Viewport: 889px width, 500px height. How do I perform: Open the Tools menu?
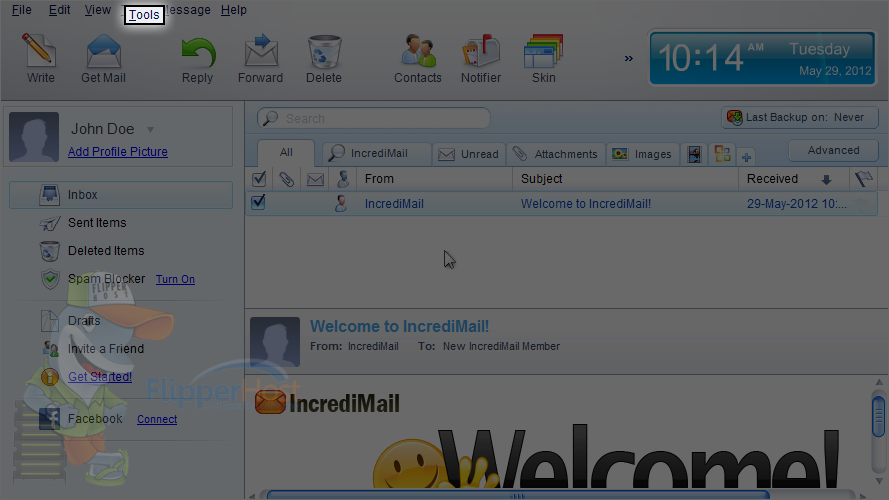point(144,15)
